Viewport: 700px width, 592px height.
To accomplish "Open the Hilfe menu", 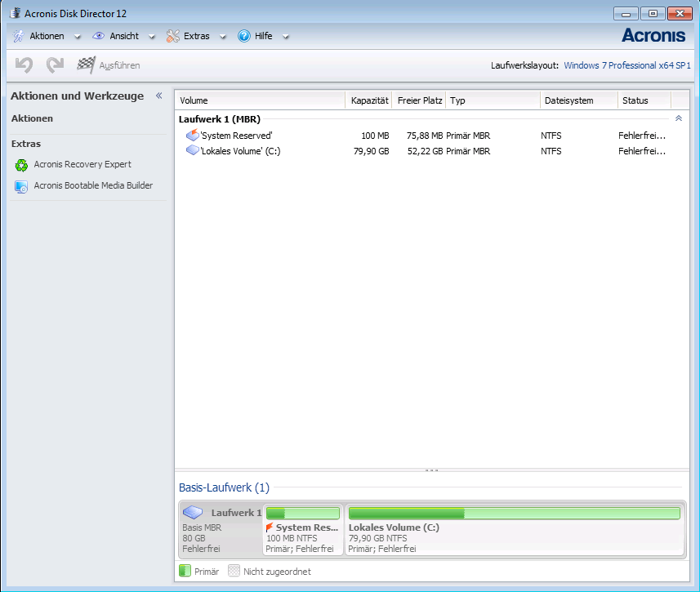I will coord(262,36).
